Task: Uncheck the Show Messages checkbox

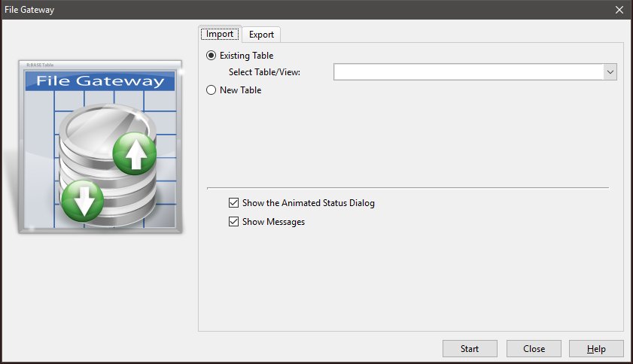Action: pos(233,222)
